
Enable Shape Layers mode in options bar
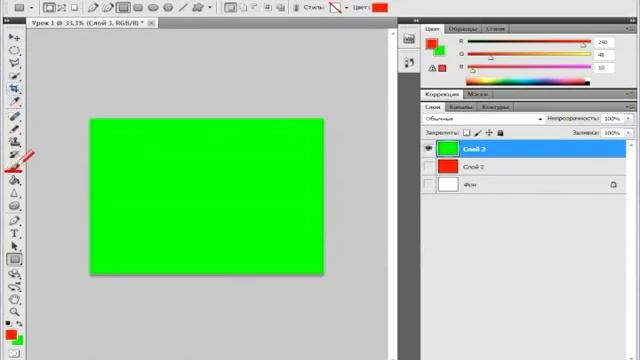coord(49,7)
